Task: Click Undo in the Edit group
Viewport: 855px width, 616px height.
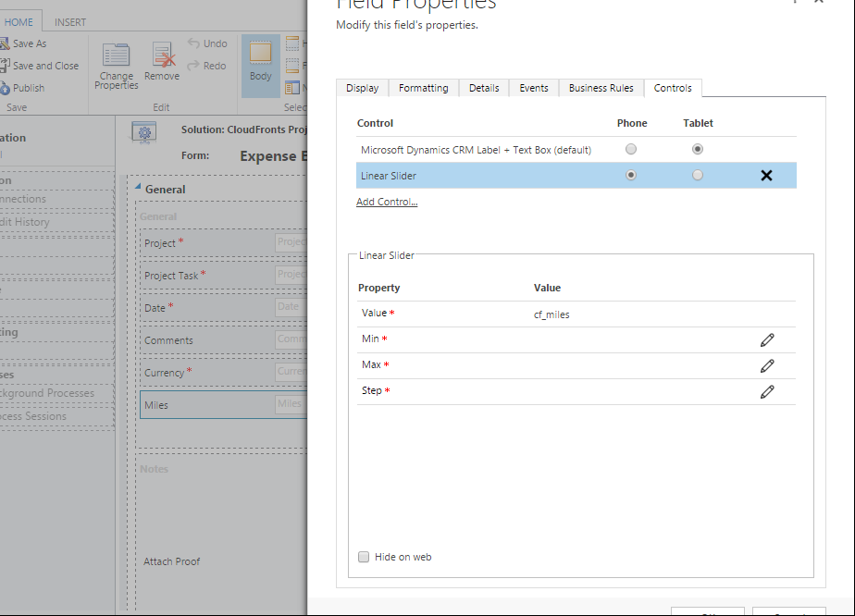Action: [207, 43]
